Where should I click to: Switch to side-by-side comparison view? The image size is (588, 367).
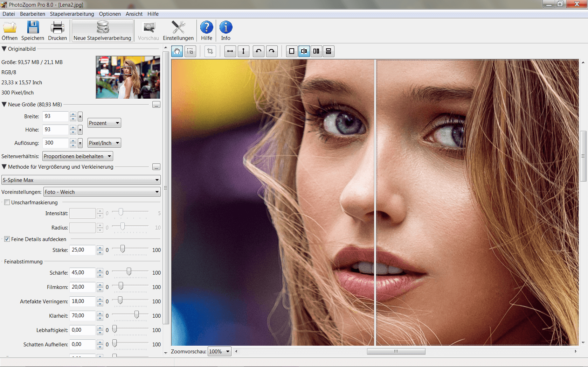tap(316, 51)
